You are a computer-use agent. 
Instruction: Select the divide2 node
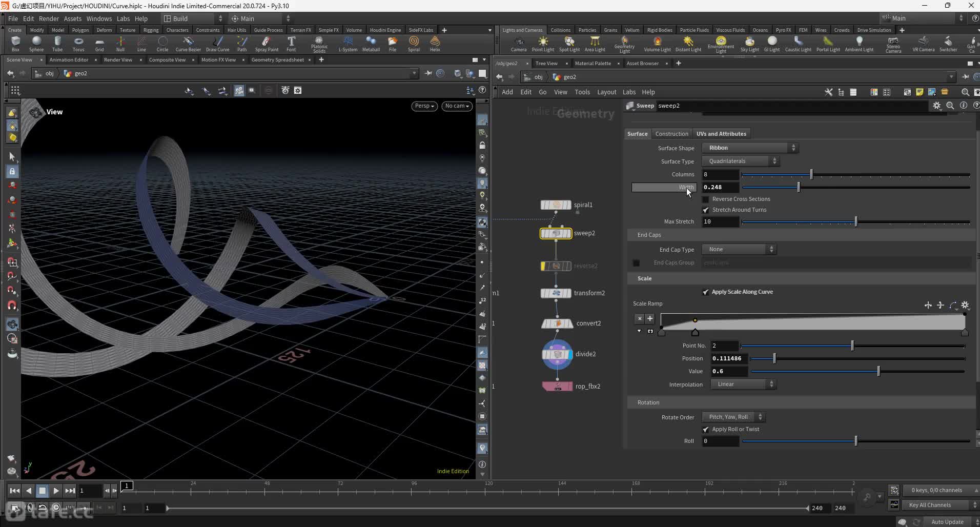pos(557,354)
